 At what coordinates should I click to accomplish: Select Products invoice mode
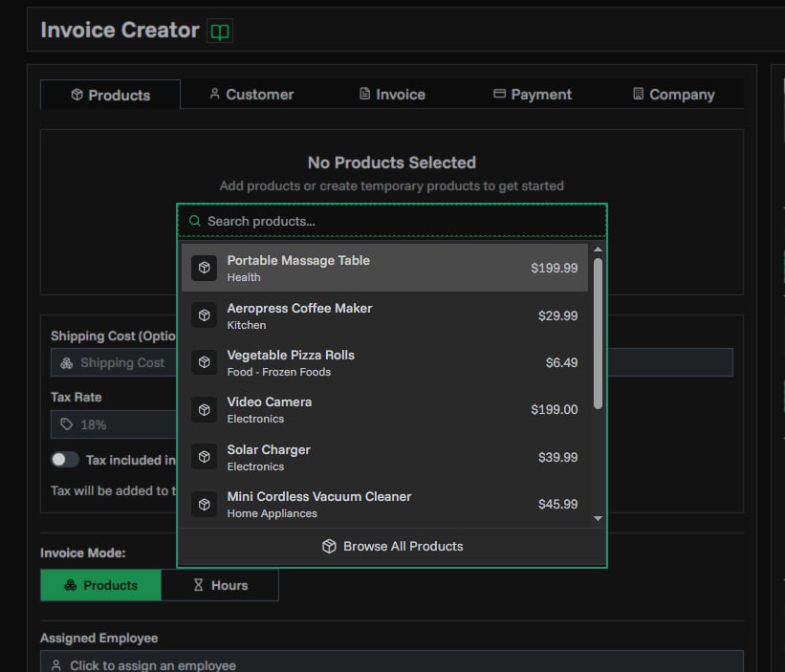(100, 585)
